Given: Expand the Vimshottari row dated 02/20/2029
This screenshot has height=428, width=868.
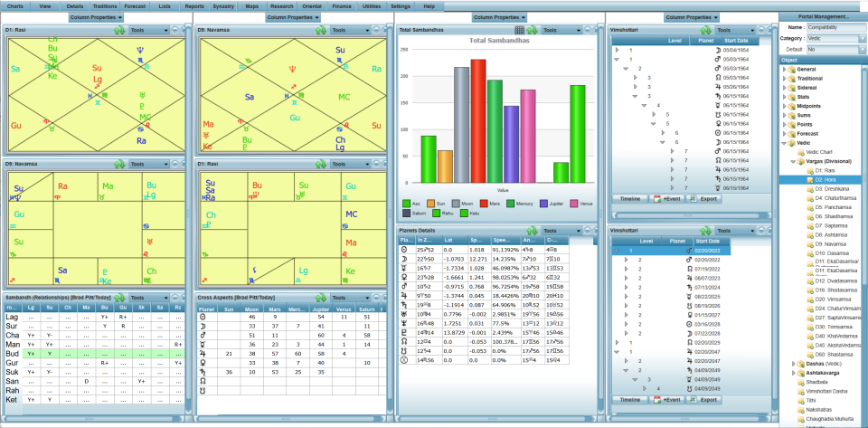Looking at the screenshot, I should [617, 343].
